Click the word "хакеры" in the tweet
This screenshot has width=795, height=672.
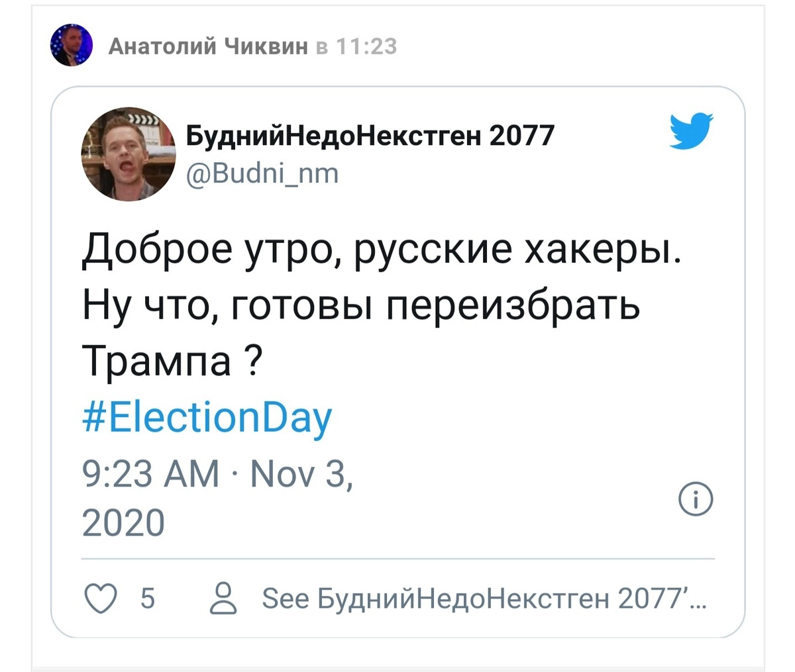click(x=602, y=251)
